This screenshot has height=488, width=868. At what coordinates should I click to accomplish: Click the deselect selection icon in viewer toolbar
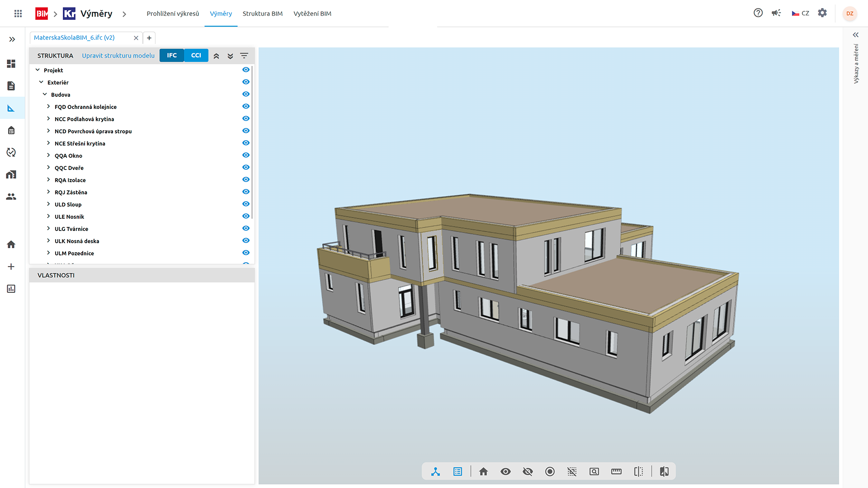coord(572,472)
